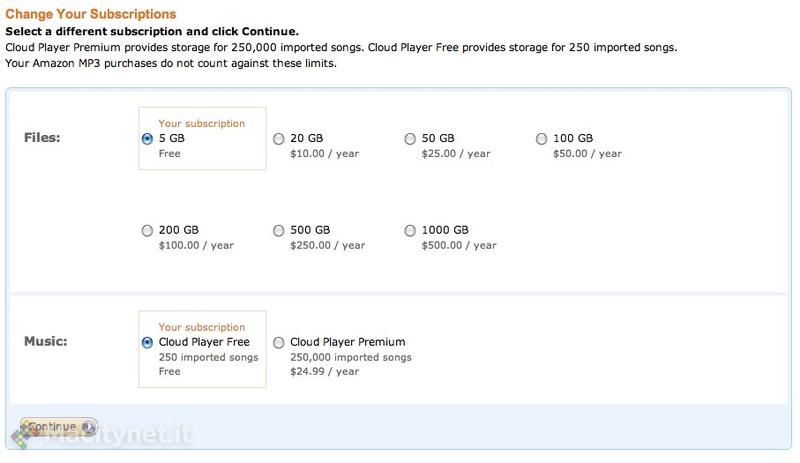800x463 pixels.
Task: Click the $10.00 / year price text
Action: [x=324, y=154]
